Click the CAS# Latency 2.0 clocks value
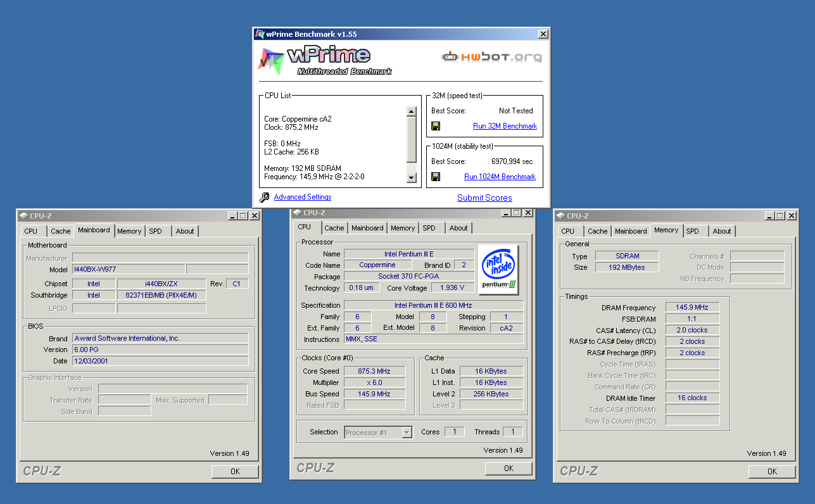Viewport: 815px width, 504px height. pos(693,331)
